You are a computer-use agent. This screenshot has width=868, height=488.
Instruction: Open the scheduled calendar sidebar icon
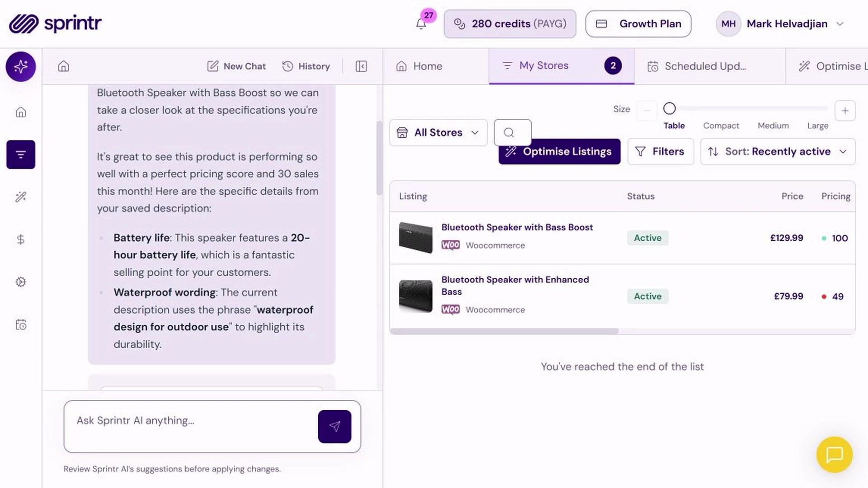[x=21, y=324]
